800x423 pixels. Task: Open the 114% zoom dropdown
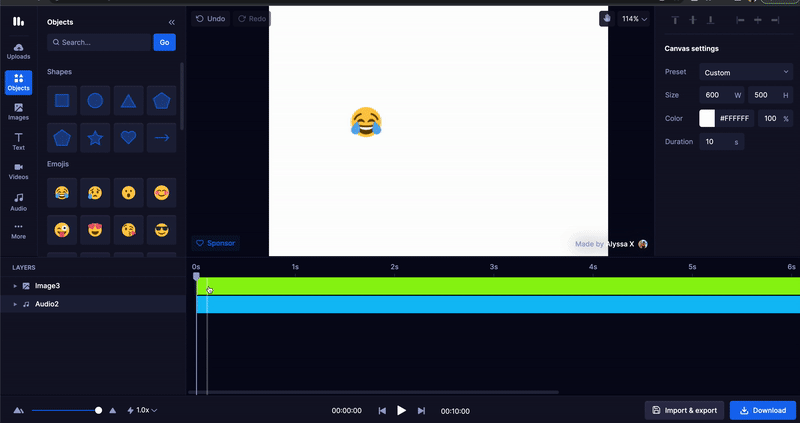634,19
